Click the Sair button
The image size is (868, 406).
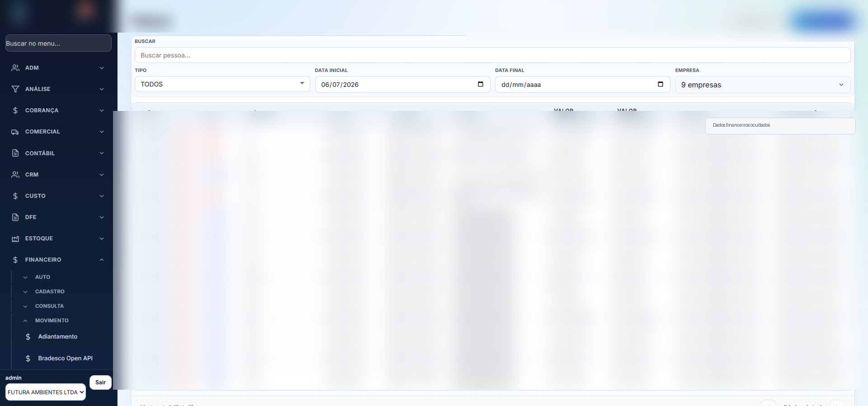[100, 382]
